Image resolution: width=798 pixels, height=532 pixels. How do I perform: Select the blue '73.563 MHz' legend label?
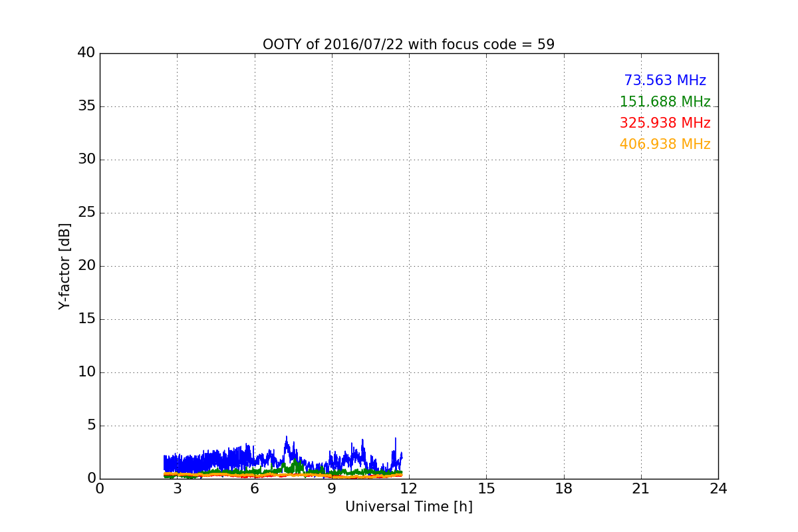(665, 80)
